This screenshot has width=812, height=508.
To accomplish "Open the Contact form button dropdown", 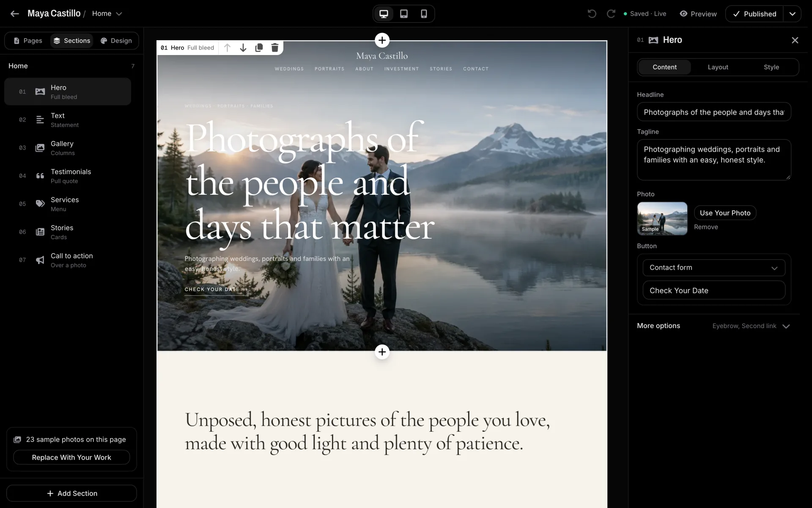I will (x=714, y=268).
